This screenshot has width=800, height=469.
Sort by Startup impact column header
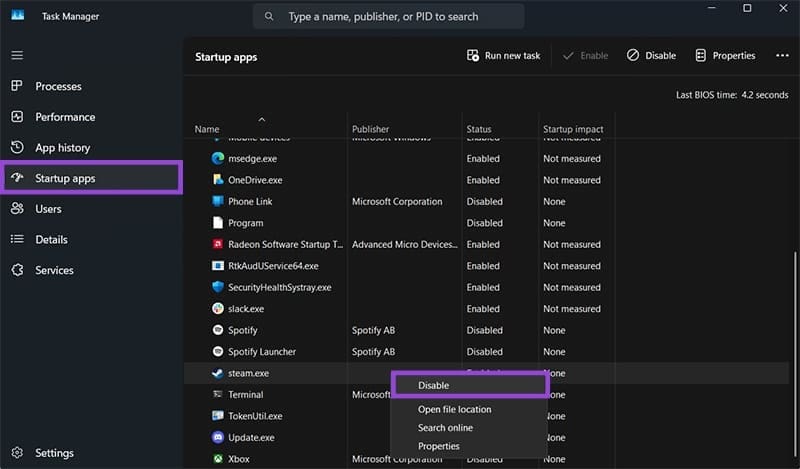point(571,129)
